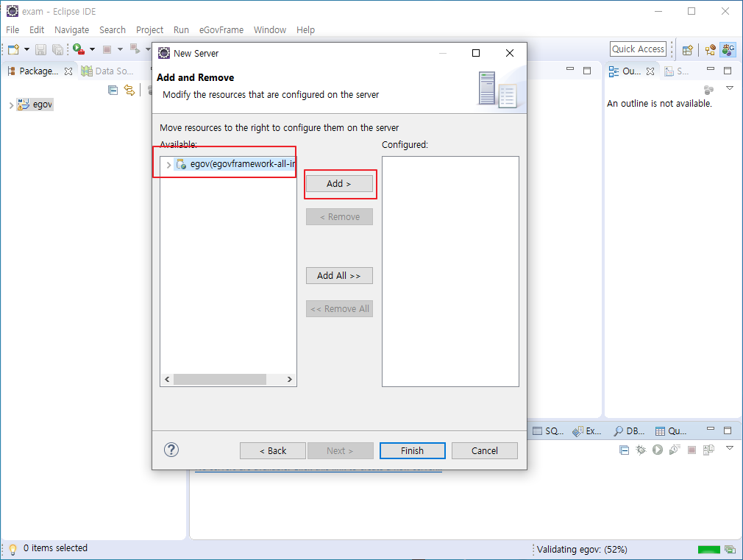Image resolution: width=743 pixels, height=560 pixels.
Task: Switch to the Java EE perspective icon
Action: (x=710, y=49)
